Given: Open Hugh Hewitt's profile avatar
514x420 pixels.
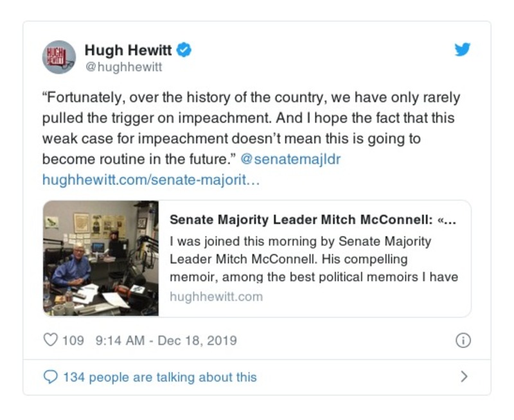Looking at the screenshot, I should [x=58, y=57].
